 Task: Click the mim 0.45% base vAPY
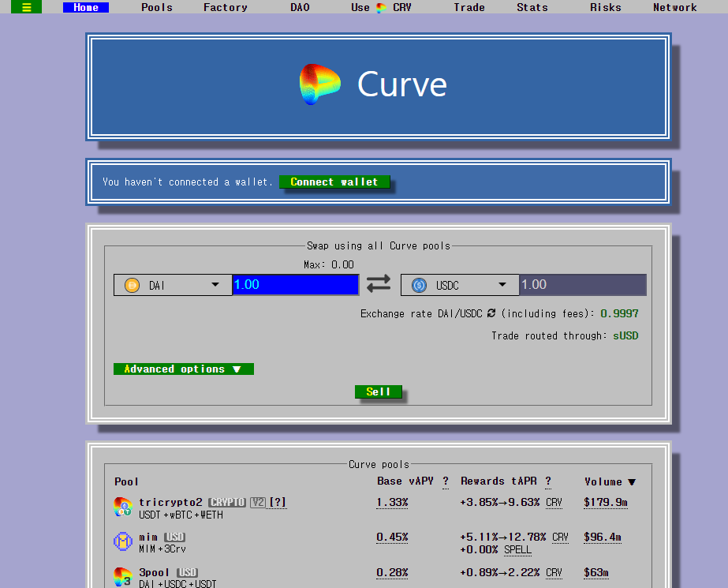click(392, 537)
